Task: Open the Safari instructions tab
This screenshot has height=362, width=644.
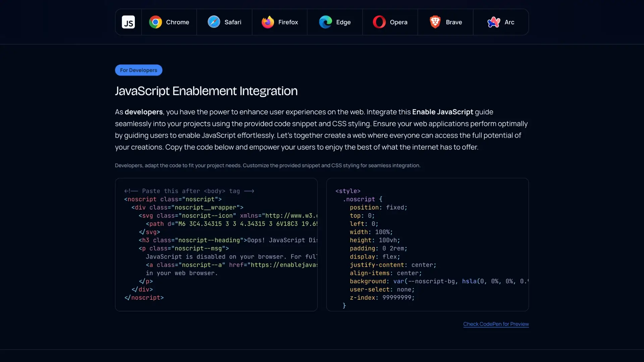Action: [x=225, y=22]
